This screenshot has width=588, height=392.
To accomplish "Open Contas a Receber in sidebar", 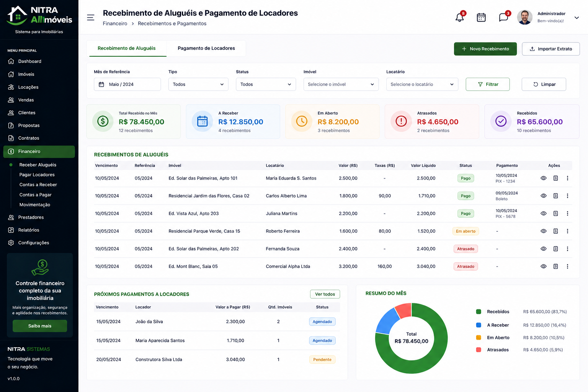I will click(x=38, y=185).
